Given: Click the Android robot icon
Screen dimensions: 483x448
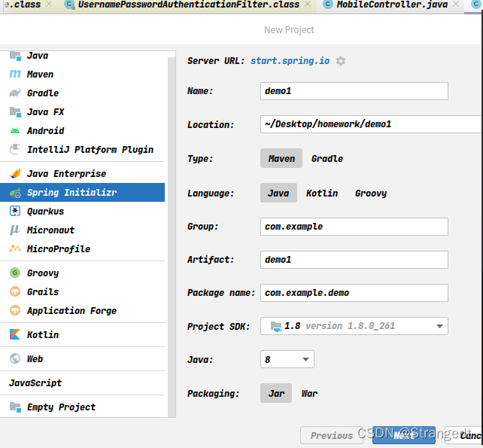Looking at the screenshot, I should point(15,130).
